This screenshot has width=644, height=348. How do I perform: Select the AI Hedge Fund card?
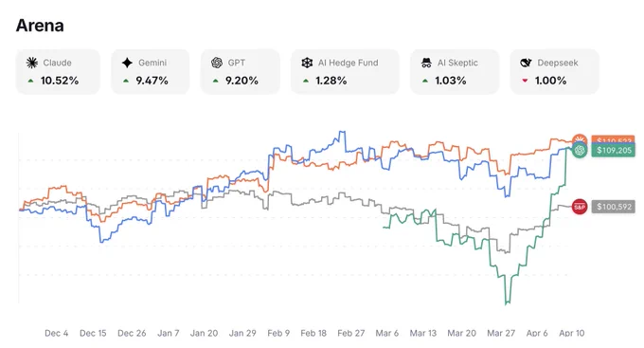point(345,71)
